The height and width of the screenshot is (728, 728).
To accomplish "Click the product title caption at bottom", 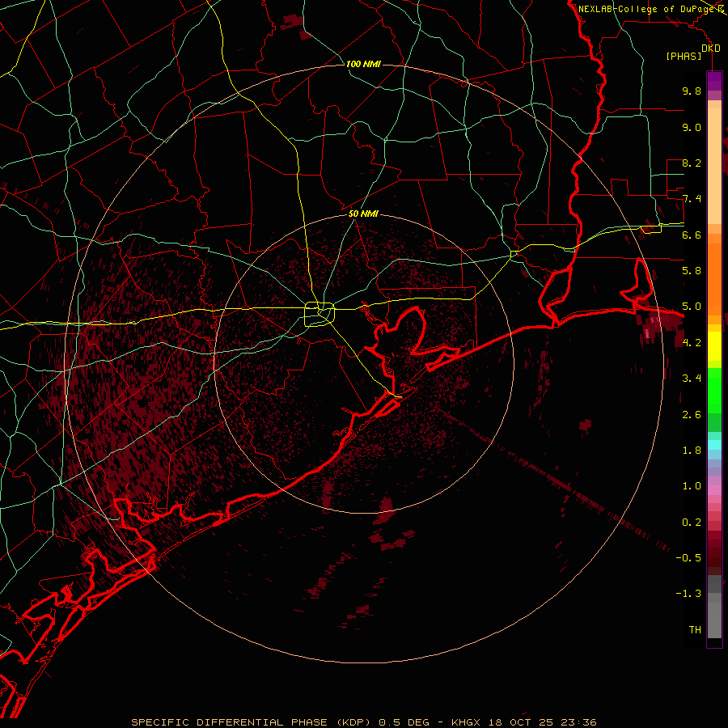I will [363, 722].
